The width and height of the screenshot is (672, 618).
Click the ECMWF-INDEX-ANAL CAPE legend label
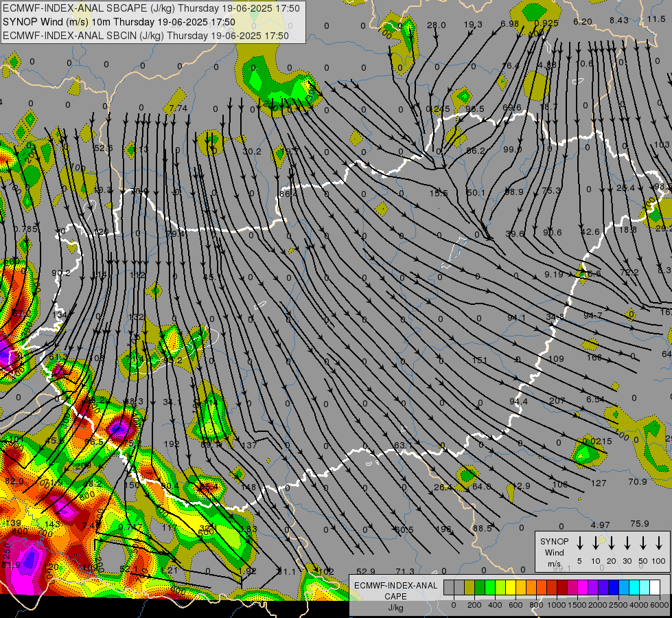click(x=395, y=591)
